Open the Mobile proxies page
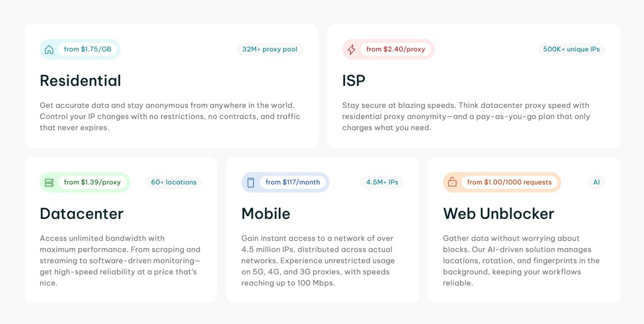 click(x=266, y=213)
